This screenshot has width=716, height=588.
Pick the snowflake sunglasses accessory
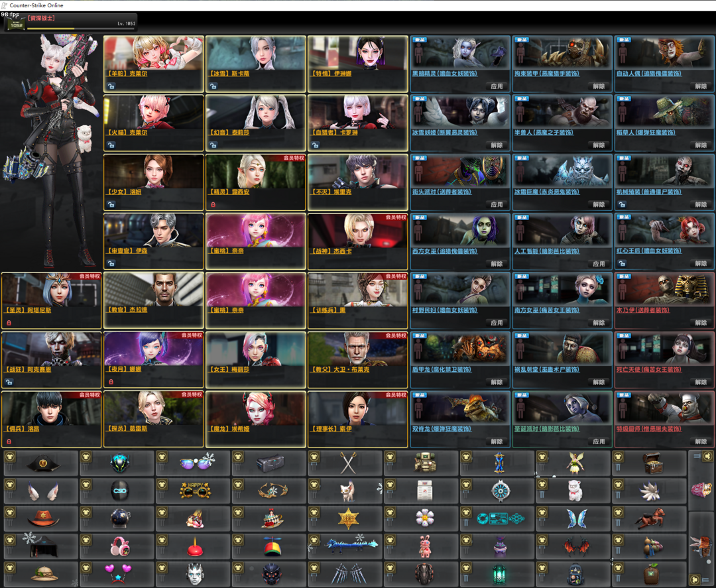click(x=196, y=463)
